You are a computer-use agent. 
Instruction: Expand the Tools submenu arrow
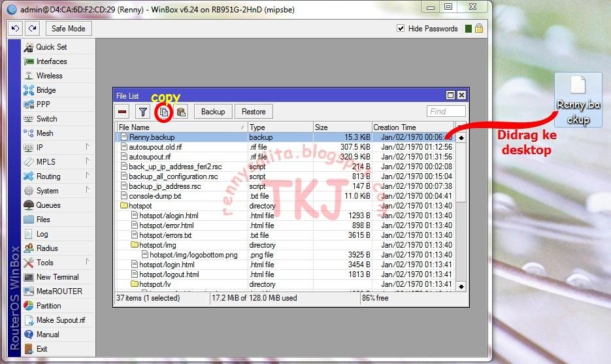point(88,261)
